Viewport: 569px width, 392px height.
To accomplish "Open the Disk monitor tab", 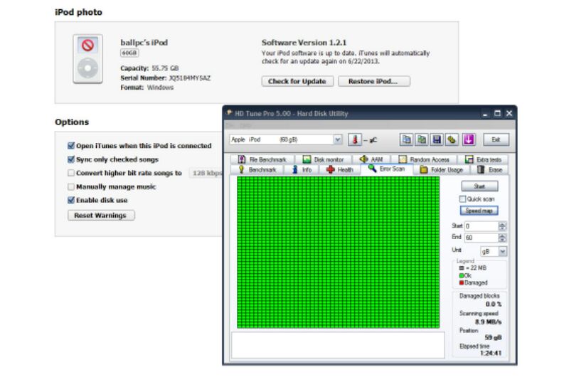I will pyautogui.click(x=323, y=159).
